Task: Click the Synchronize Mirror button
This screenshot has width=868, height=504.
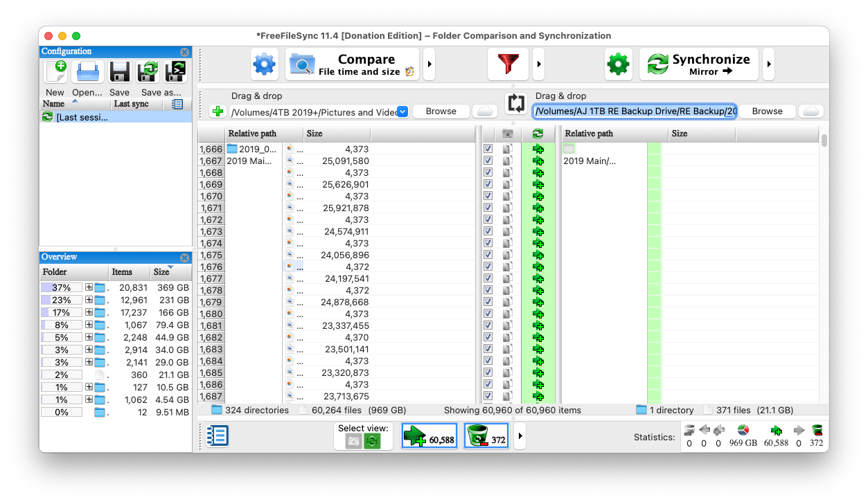Action: (x=699, y=65)
